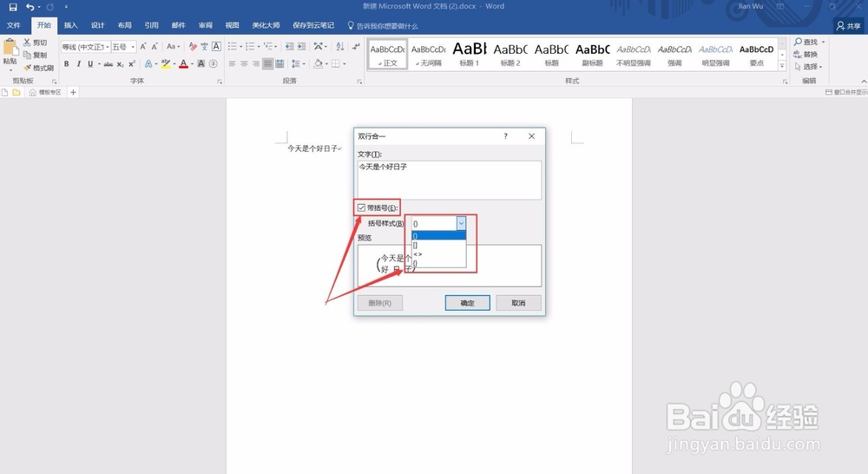
Task: Click the dialog help question mark
Action: [505, 136]
